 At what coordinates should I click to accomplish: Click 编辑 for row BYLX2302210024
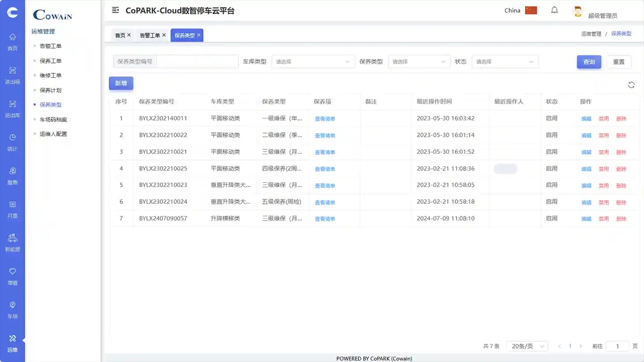(586, 202)
